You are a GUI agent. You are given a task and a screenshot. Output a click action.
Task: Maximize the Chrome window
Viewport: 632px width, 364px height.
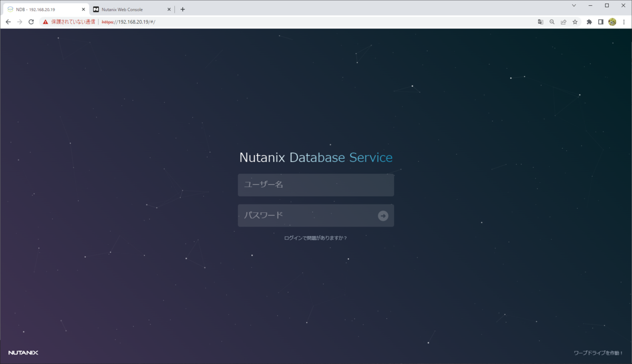[607, 5]
